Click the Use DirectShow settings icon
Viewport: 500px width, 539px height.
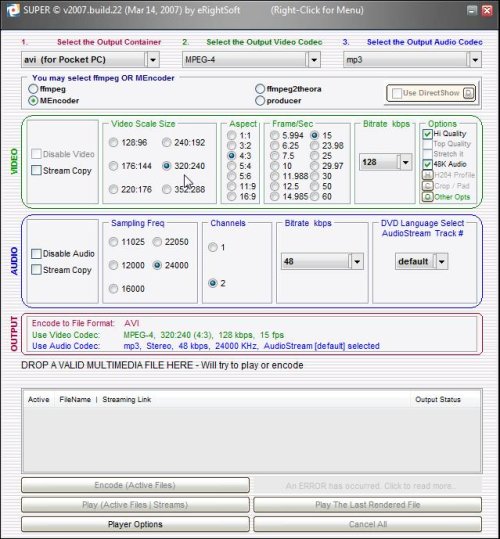(469, 93)
